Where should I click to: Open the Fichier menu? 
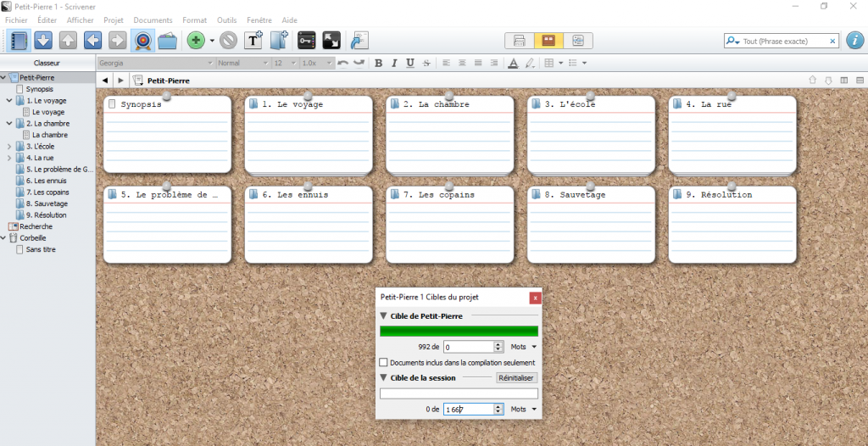click(x=16, y=20)
